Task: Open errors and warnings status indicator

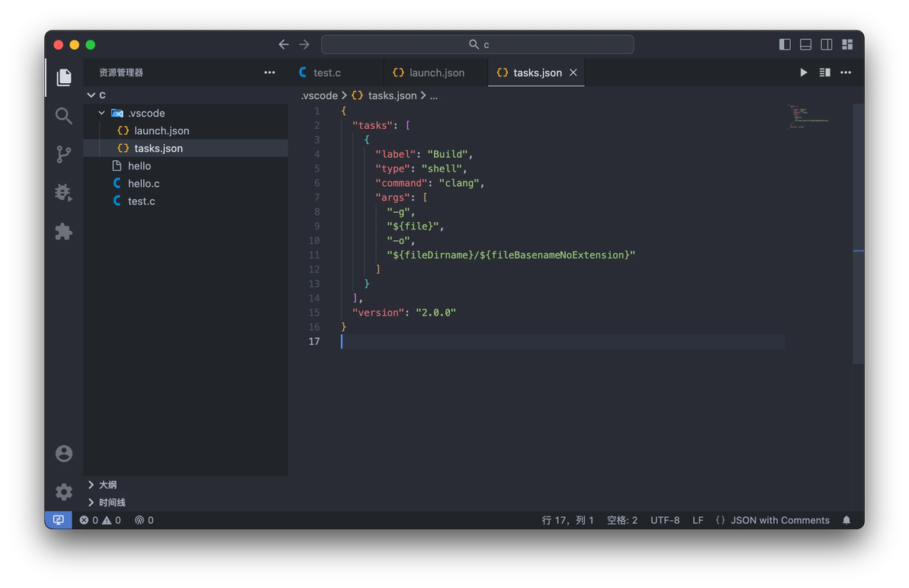Action: click(101, 520)
